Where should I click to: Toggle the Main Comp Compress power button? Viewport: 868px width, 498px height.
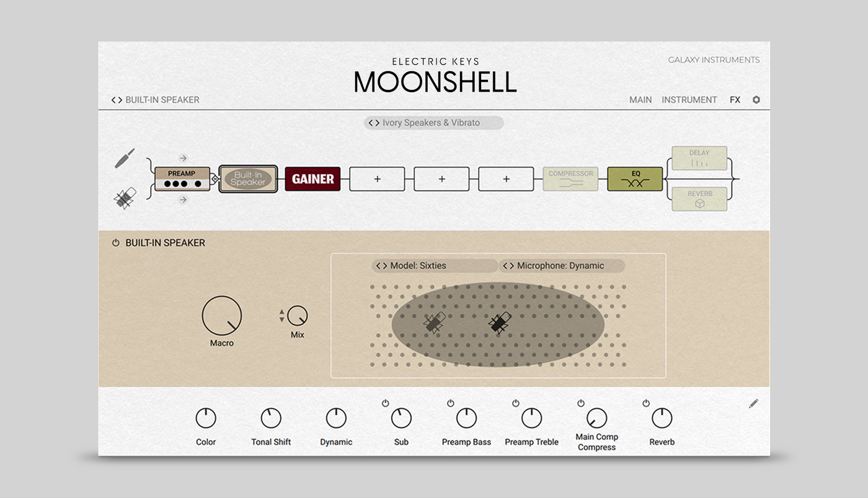(581, 403)
